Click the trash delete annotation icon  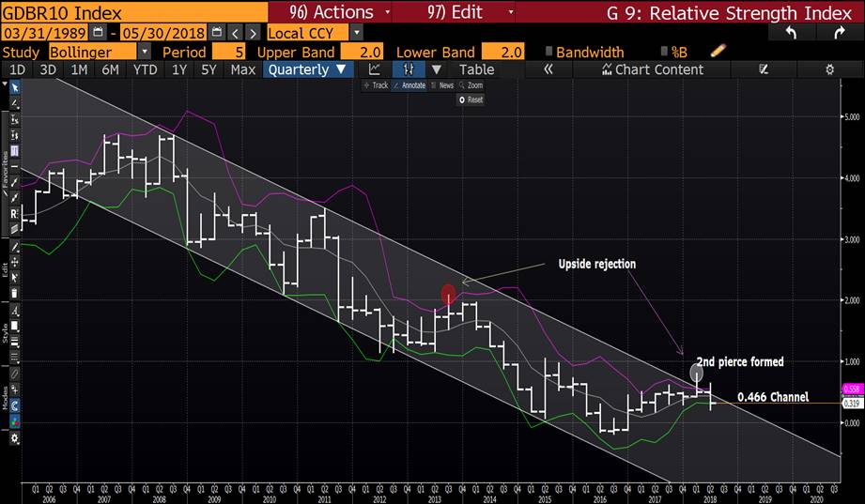click(15, 294)
